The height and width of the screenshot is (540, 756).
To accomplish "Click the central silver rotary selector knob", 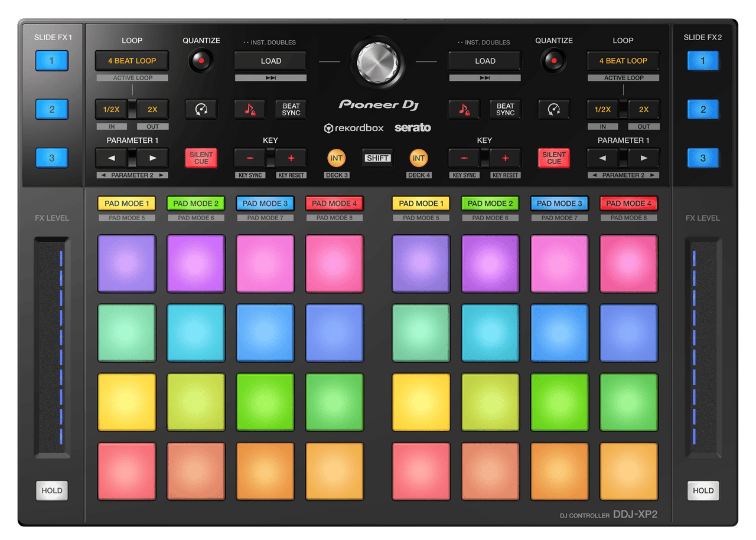I will click(377, 61).
